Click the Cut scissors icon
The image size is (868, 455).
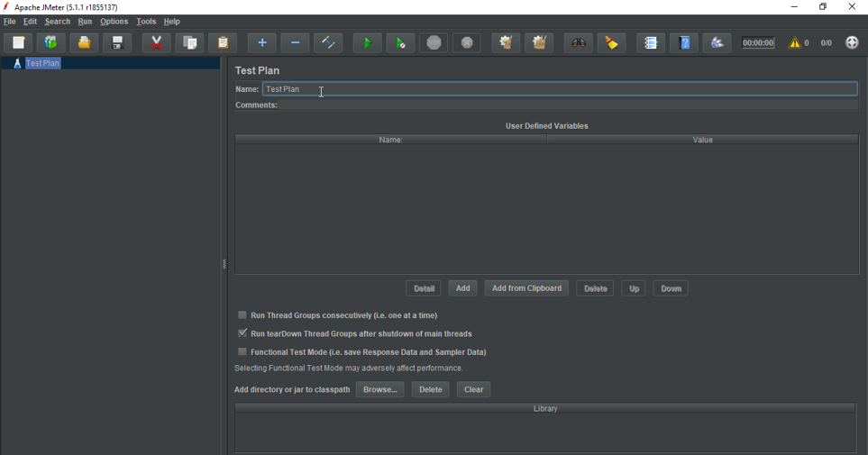[x=157, y=42]
